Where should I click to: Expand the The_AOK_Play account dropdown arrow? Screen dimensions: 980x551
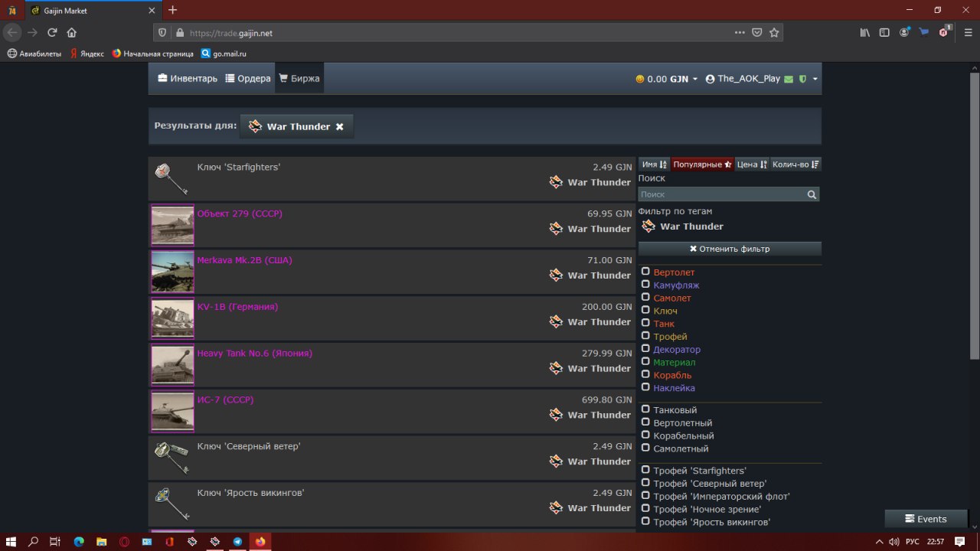click(815, 79)
